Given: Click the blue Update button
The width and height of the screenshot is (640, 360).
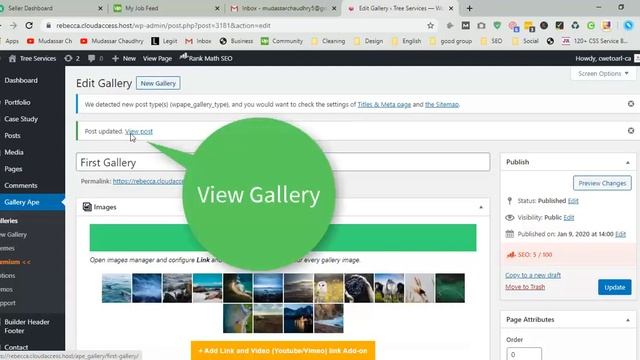Looking at the screenshot, I should click(615, 287).
